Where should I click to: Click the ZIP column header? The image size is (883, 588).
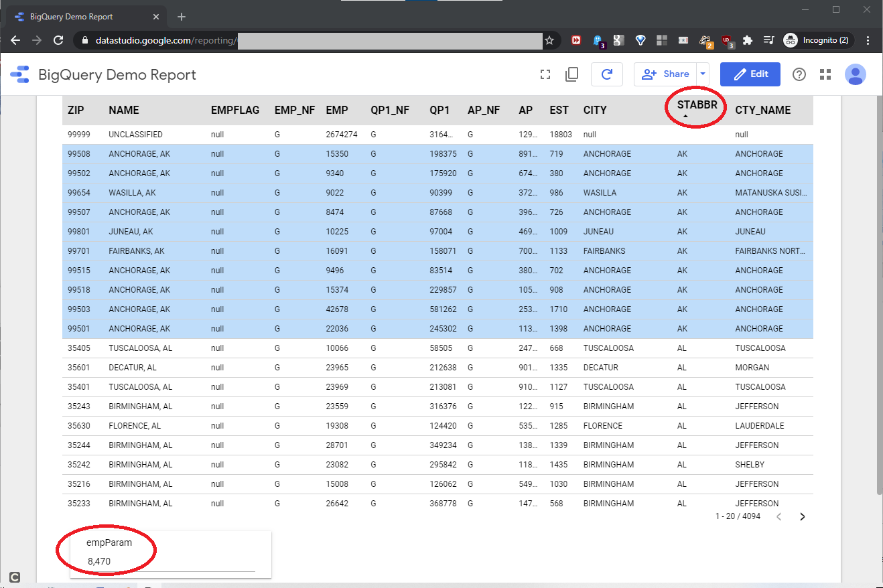tap(76, 110)
